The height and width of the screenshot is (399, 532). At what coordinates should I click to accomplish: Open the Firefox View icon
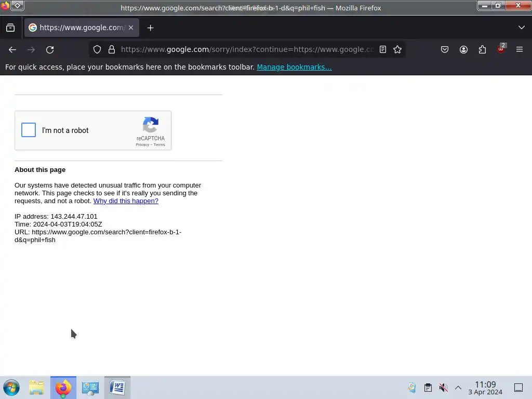10,28
